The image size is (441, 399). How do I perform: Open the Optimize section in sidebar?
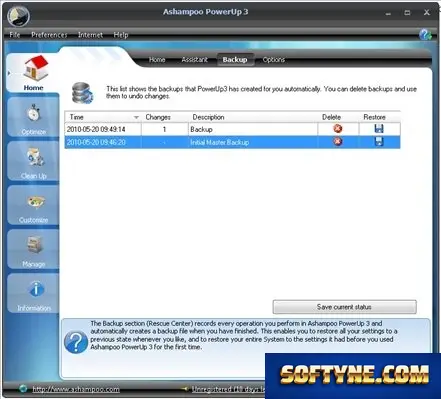[33, 117]
